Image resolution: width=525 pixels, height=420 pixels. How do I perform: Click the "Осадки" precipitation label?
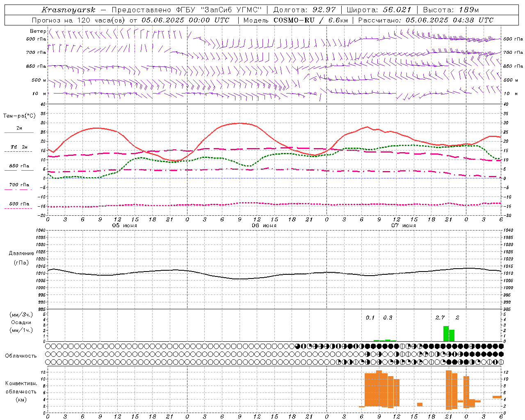point(21,322)
